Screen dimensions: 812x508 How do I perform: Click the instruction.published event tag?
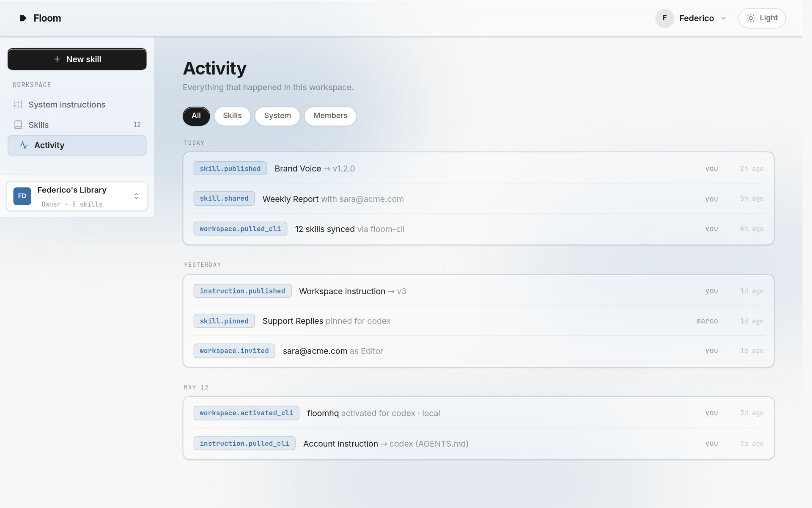(242, 291)
